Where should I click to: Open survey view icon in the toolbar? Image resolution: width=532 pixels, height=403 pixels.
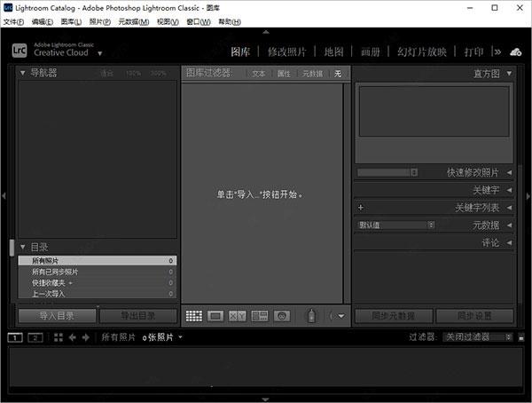(260, 316)
